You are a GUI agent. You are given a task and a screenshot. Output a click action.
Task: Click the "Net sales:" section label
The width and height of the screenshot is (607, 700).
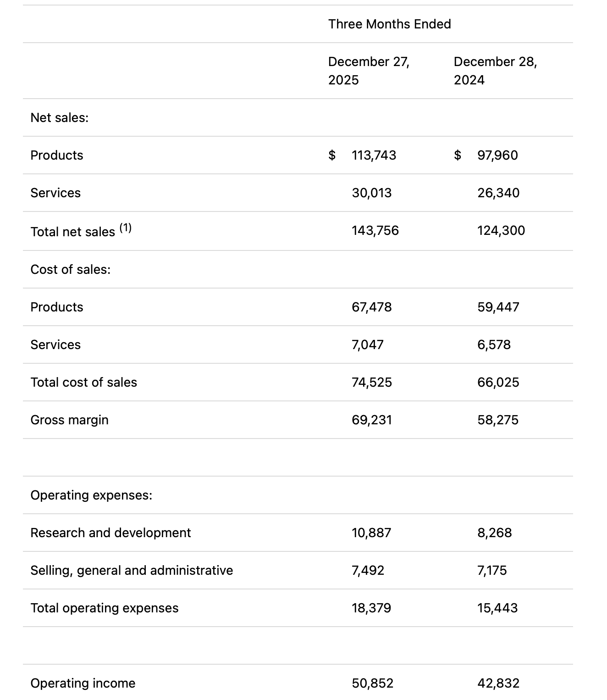(x=60, y=117)
